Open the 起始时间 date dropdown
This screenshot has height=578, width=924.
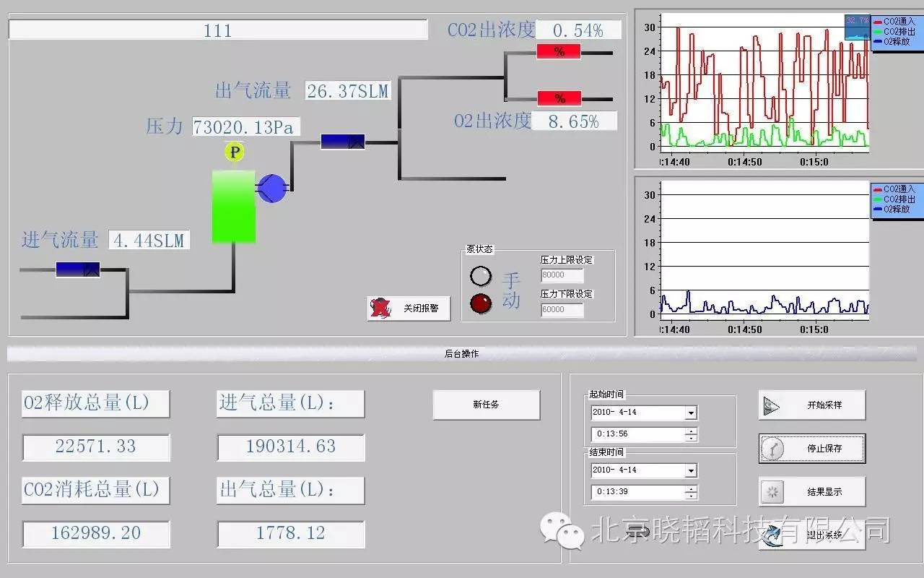click(691, 413)
